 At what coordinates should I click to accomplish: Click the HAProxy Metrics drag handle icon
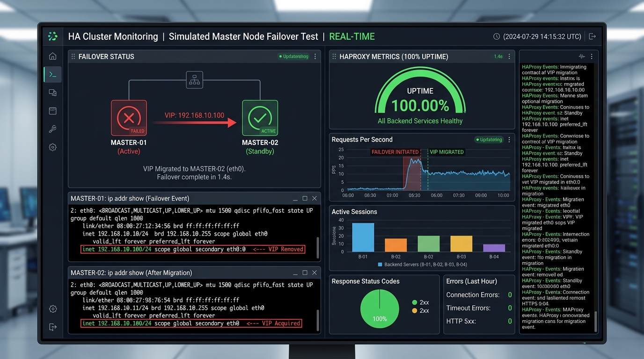[334, 57]
